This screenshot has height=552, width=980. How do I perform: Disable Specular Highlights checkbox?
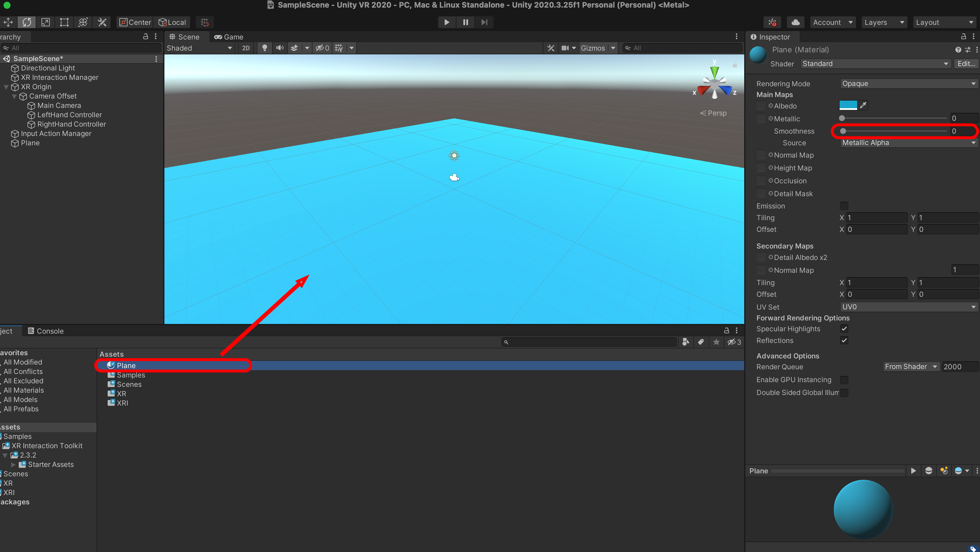[844, 328]
